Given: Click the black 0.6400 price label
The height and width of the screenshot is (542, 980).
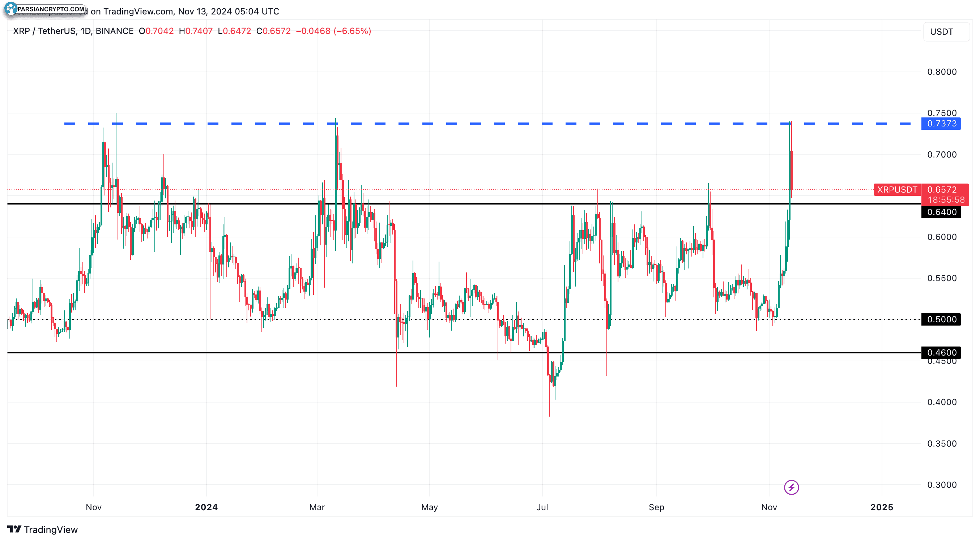Looking at the screenshot, I should click(x=941, y=212).
